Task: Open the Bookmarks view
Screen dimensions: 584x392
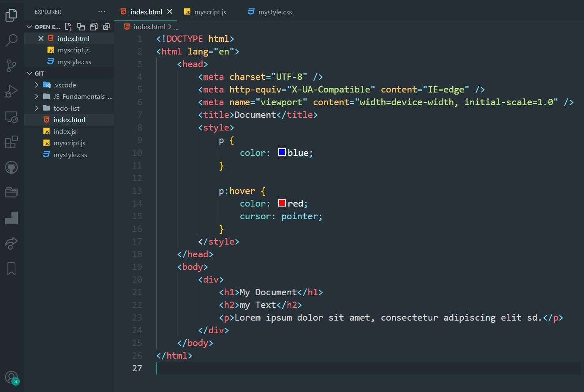Action: tap(11, 269)
